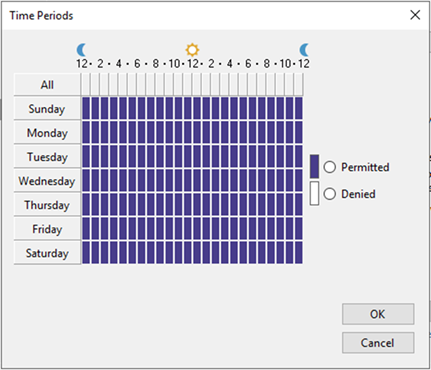This screenshot has height=370, width=431.
Task: Cancel the Time Periods dialog
Action: (378, 343)
